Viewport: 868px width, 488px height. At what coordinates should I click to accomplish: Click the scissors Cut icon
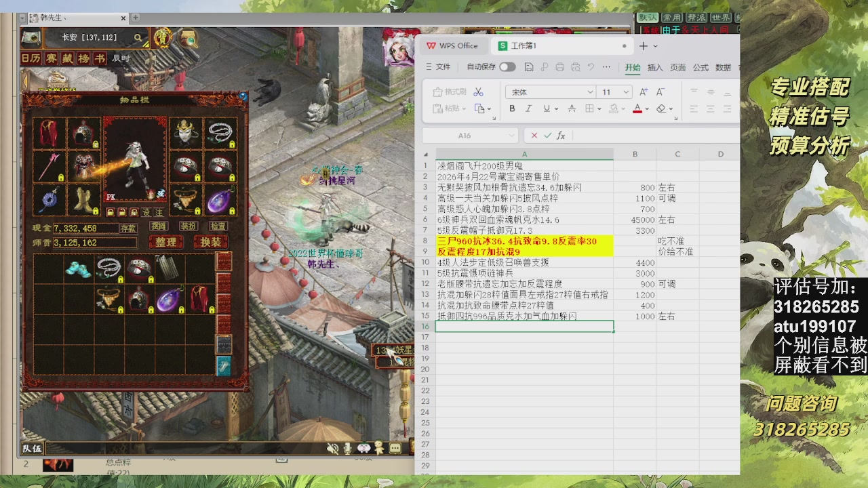coord(478,91)
